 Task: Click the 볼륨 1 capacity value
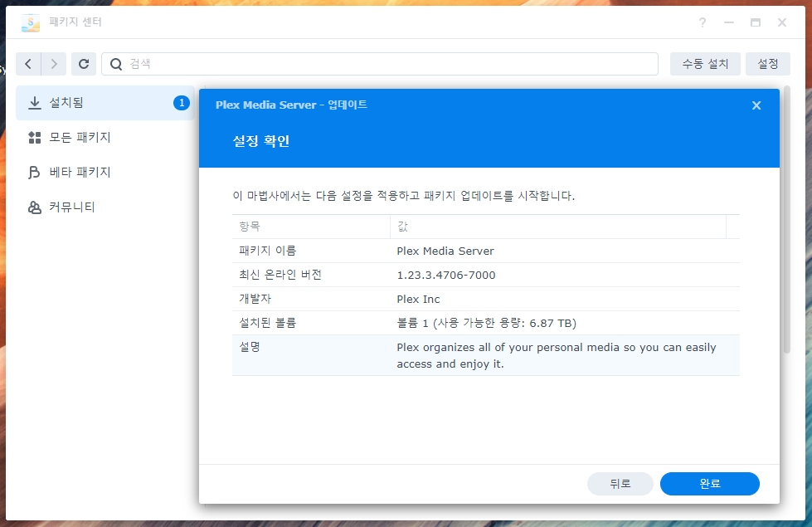[486, 323]
